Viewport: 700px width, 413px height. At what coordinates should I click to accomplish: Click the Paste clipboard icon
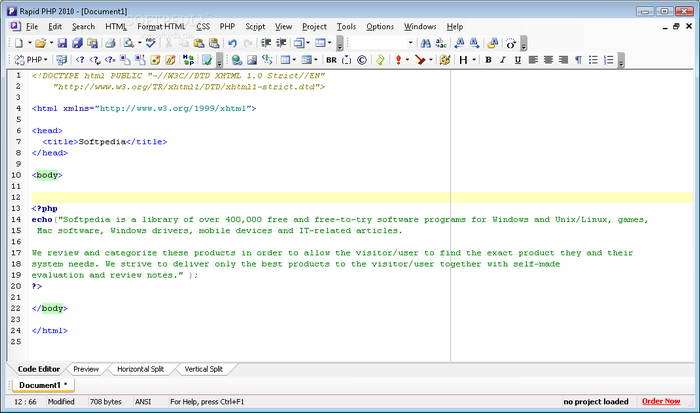click(199, 43)
